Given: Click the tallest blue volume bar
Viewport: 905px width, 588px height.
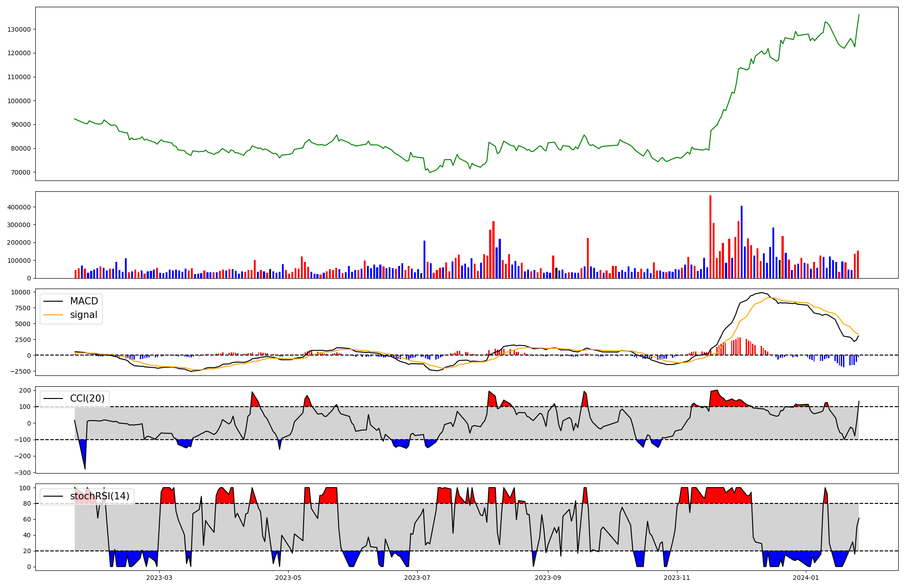Looking at the screenshot, I should tap(742, 242).
